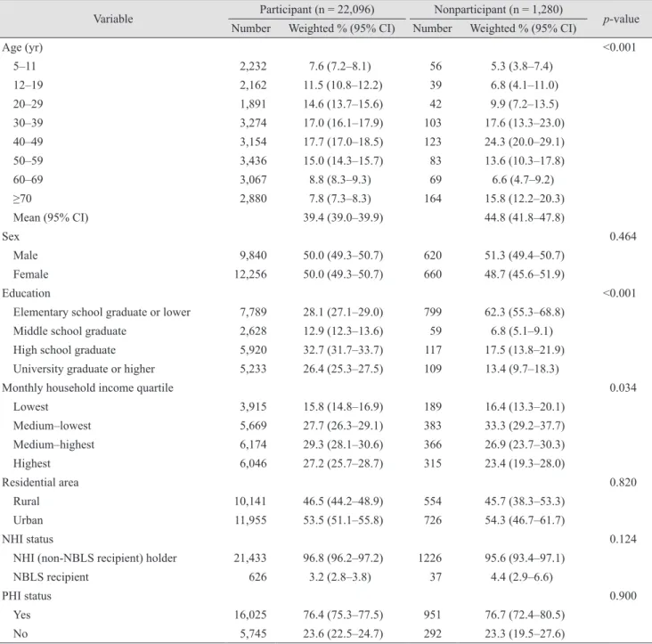
Task: Click the '5–11' age row label
Action: pyautogui.click(x=25, y=66)
